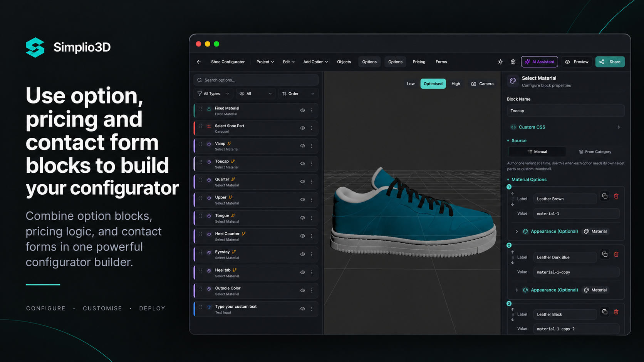Open three-dot menu for Tongue block
The height and width of the screenshot is (362, 644).
tap(312, 218)
